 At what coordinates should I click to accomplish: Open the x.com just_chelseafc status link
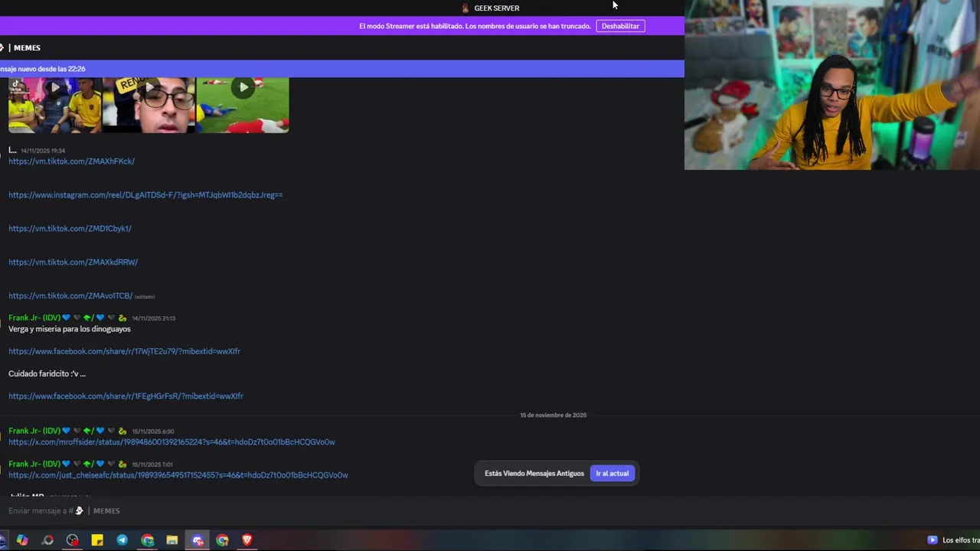point(178,475)
